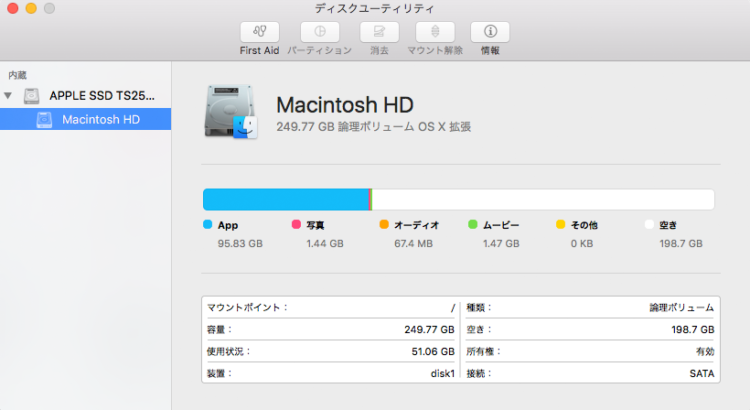Click the 249.77 GB 論理ボリューム subtitle
This screenshot has height=410, width=750.
tap(374, 127)
